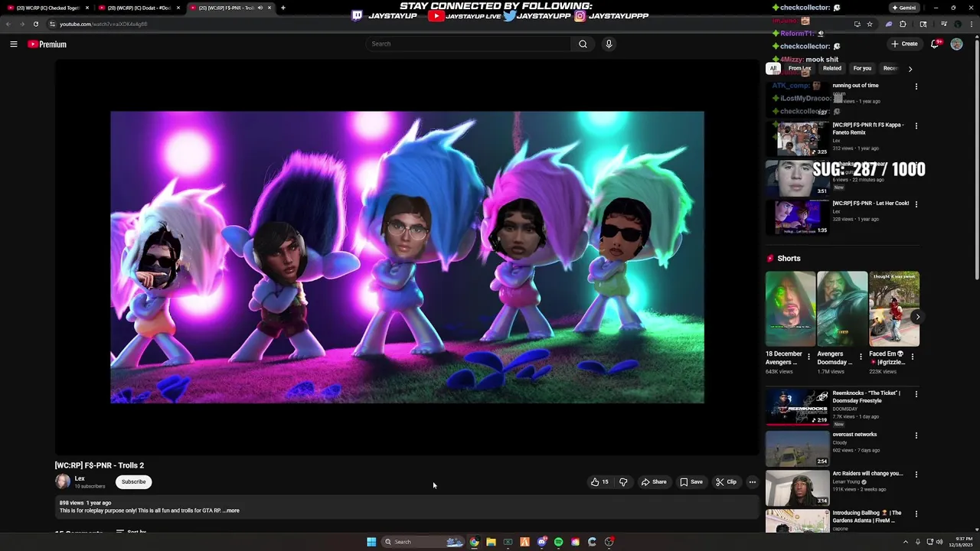Close the '(IC) Dodat' browser tab
This screenshot has height=551, width=980.
(x=178, y=8)
